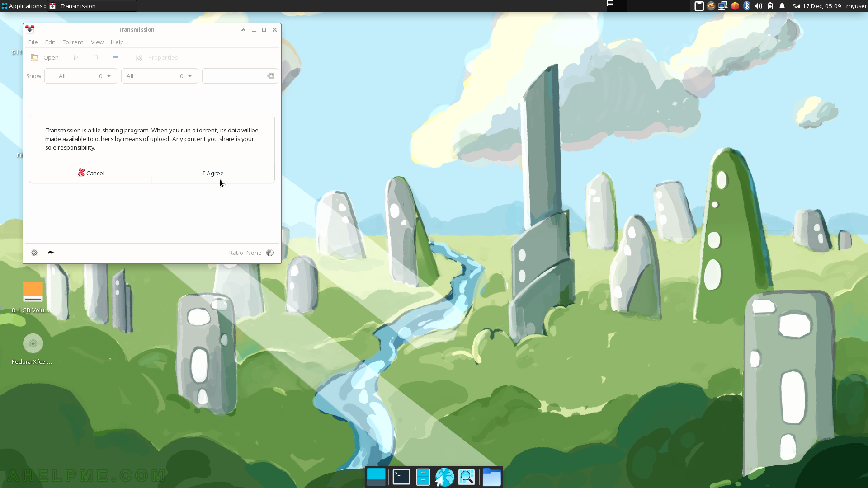This screenshot has height=488, width=868.
Task: Open the Help menu
Action: pyautogui.click(x=117, y=42)
